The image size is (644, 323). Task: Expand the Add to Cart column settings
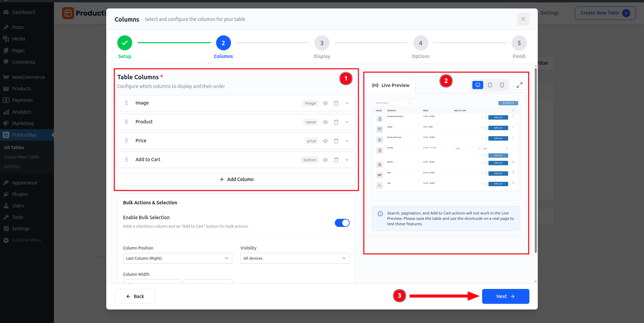pyautogui.click(x=347, y=160)
